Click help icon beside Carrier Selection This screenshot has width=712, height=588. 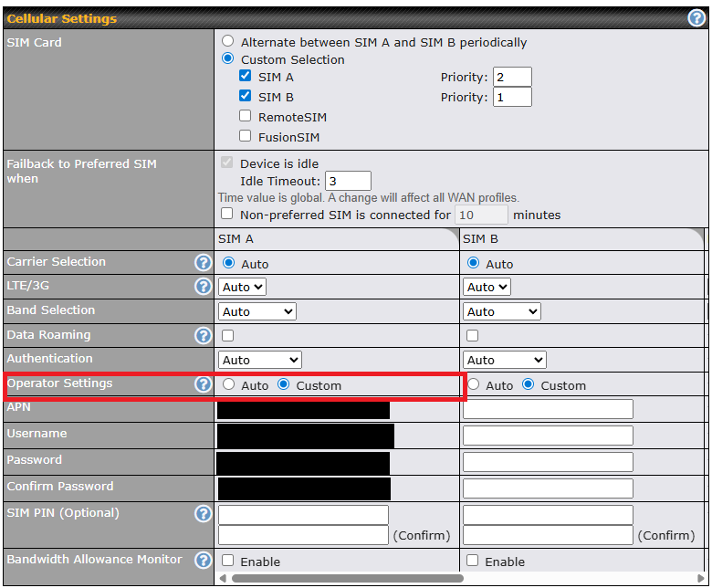tap(203, 263)
